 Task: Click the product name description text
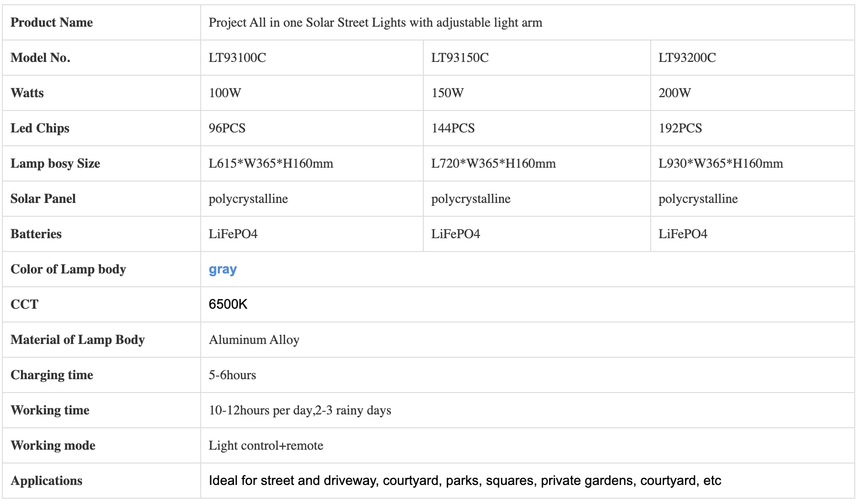tap(375, 22)
